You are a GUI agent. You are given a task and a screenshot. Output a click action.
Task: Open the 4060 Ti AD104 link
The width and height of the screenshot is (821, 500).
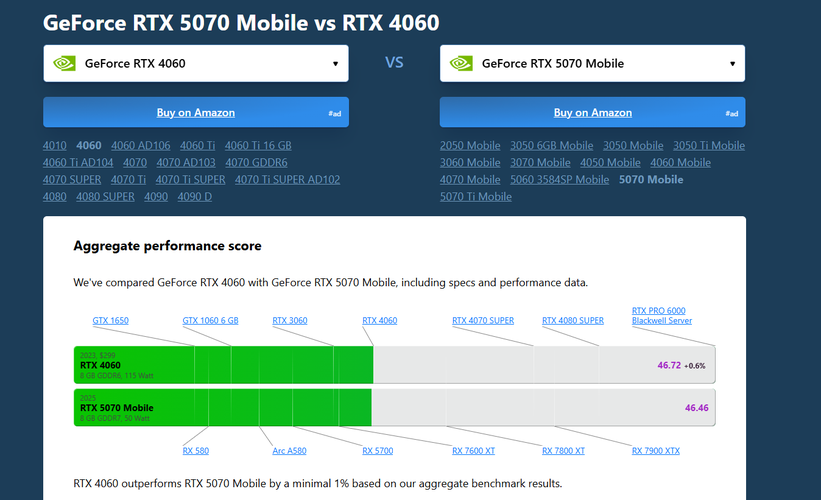78,162
